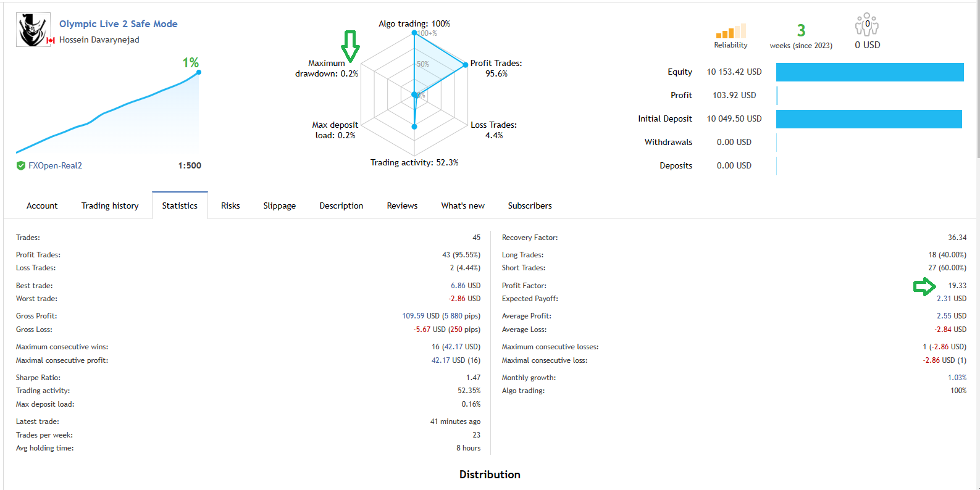Click the signal author's avatar image
Screen dimensions: 980x490
33,30
